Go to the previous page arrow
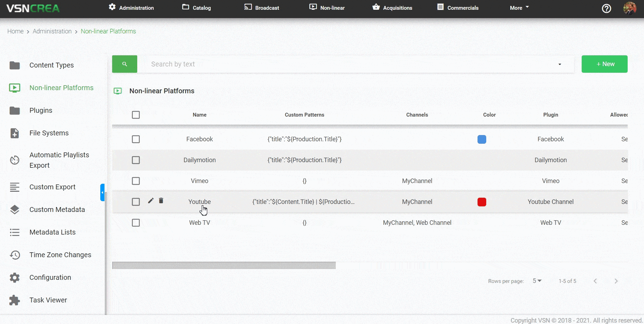This screenshot has height=324, width=644. [x=595, y=281]
